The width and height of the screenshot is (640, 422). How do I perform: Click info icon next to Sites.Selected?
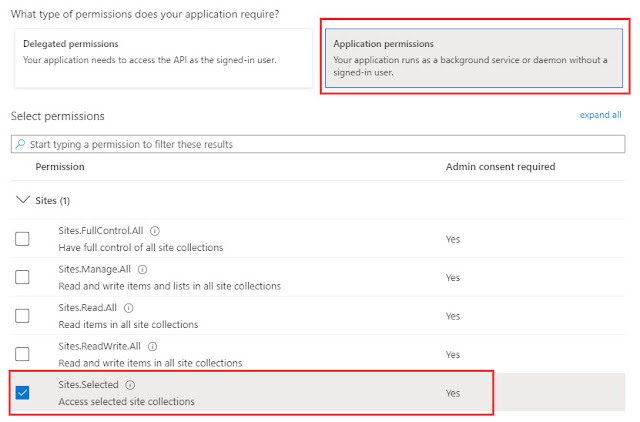pyautogui.click(x=130, y=385)
